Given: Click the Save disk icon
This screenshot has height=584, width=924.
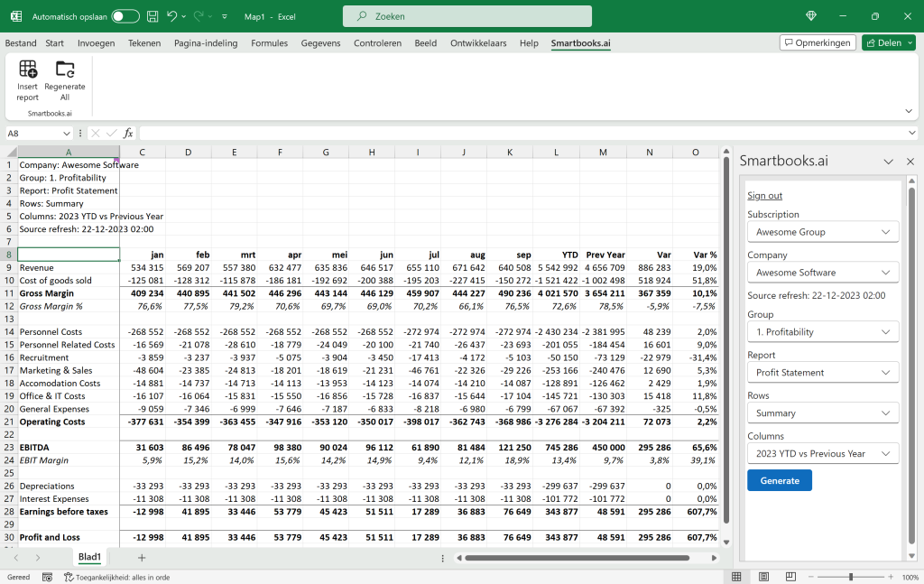Looking at the screenshot, I should coord(152,16).
